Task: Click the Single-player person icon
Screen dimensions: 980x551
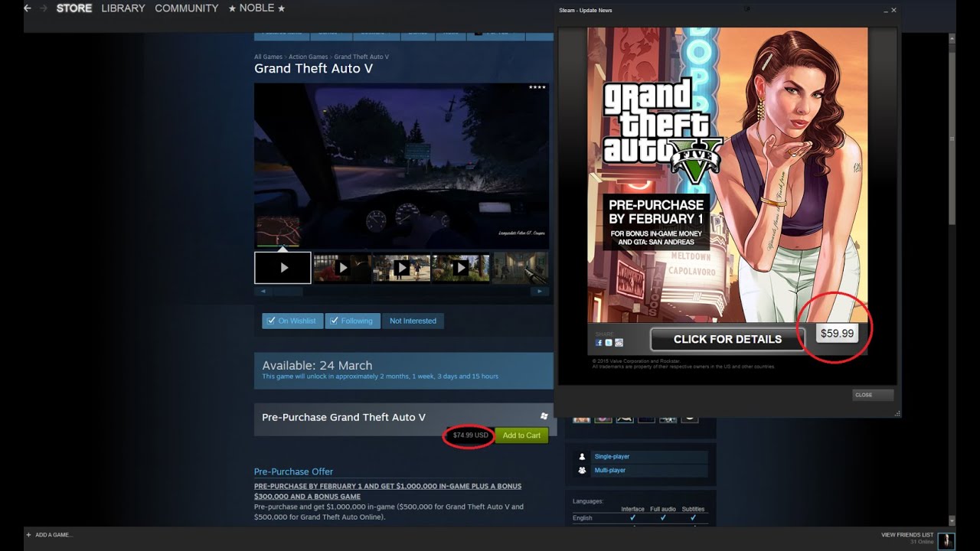Action: (x=582, y=457)
